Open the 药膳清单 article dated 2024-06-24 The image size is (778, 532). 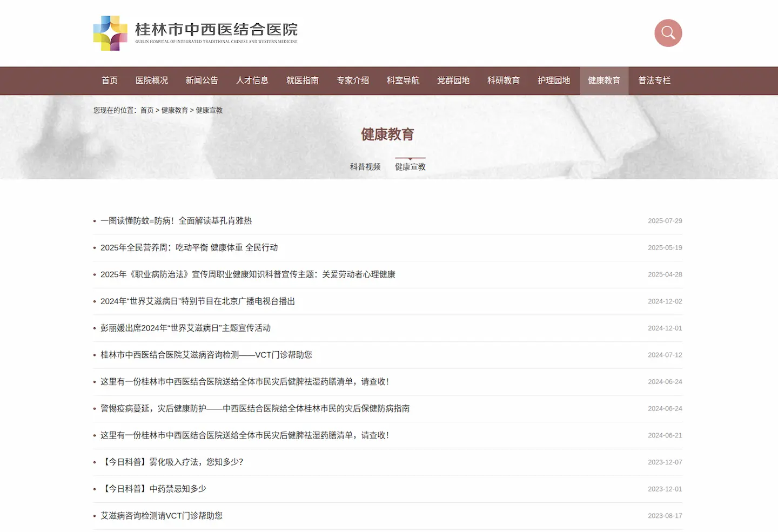[245, 382]
